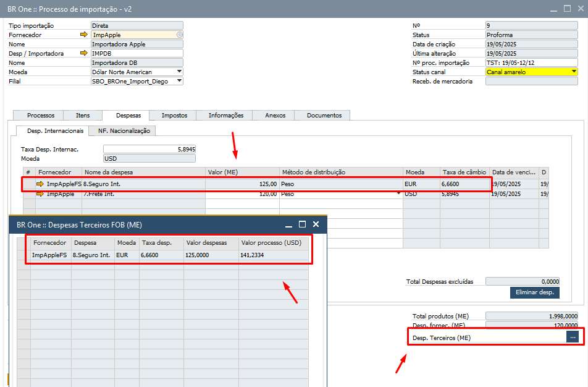This screenshot has height=387, width=588.
Task: Open chooser icon in Fornecedor field
Action: 180,35
